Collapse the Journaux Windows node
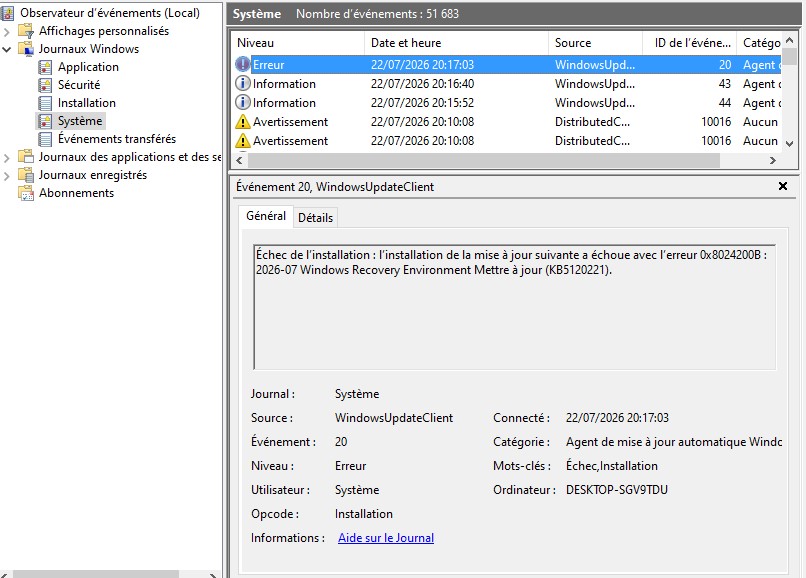806x578 pixels. [x=7, y=49]
